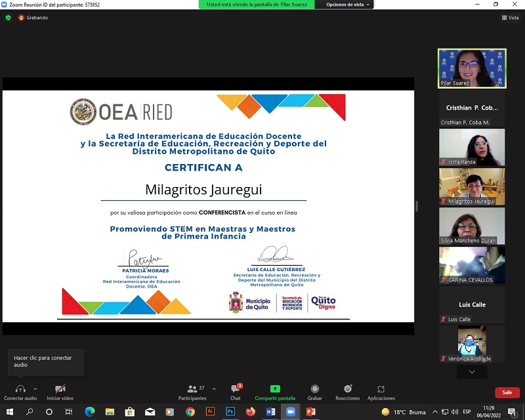Image resolution: width=525 pixels, height=420 pixels.
Task: Open Task View on taskbar
Action: click(69, 411)
